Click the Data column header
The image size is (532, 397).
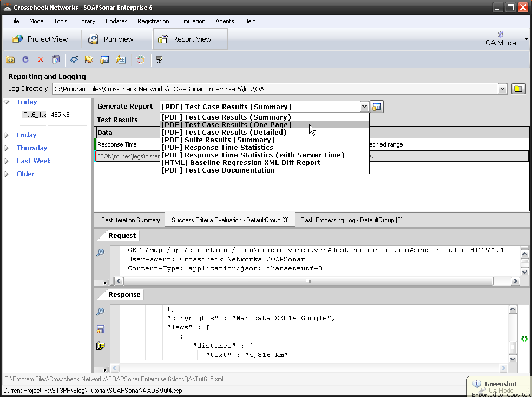pos(127,133)
